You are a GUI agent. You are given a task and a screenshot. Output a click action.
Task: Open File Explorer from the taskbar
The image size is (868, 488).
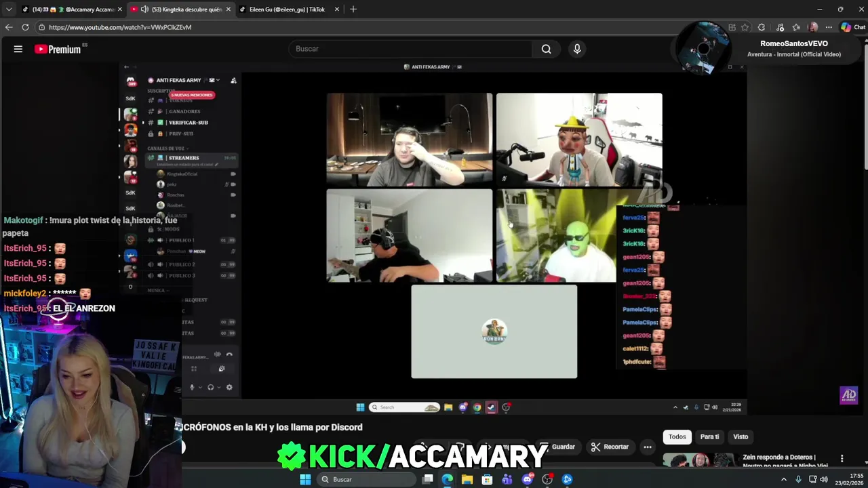[x=467, y=480]
